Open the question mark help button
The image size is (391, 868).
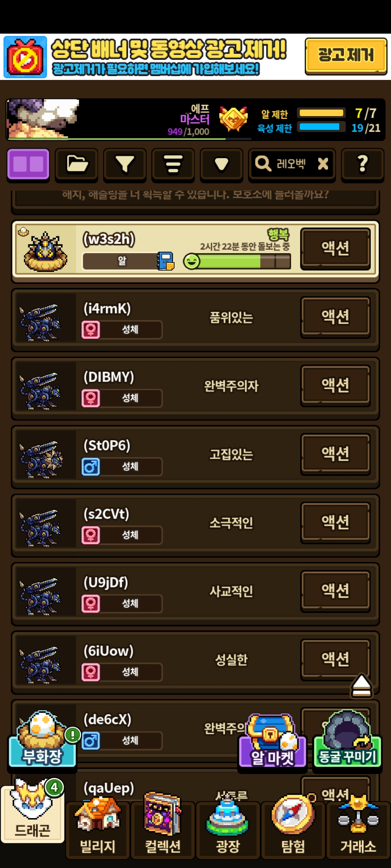[362, 164]
